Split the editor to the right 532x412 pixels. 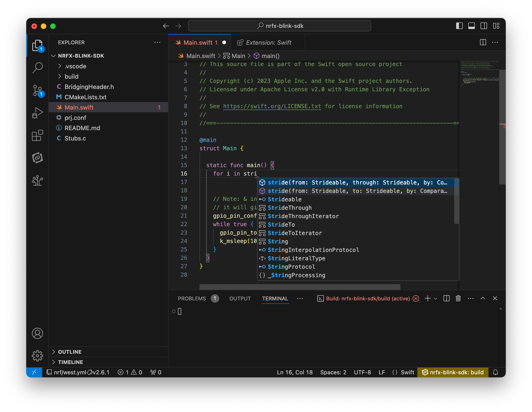483,42
